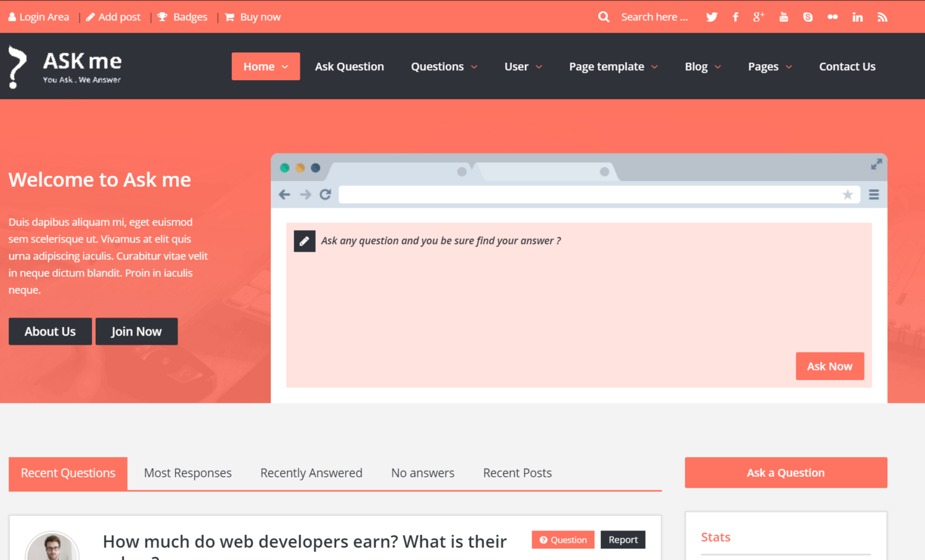
Task: Click the bookmark star in the browser mockup
Action: [848, 194]
